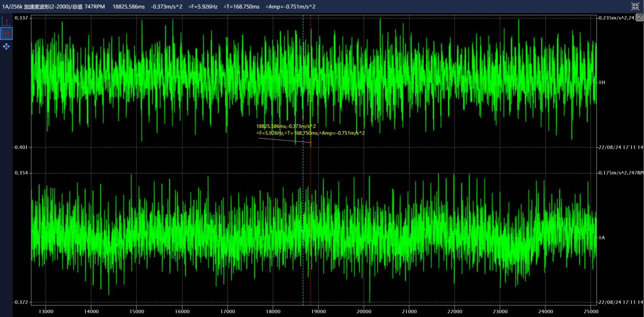Screen dimensions: 644x317
Task: Click the '1A' channel label
Action: tap(602, 238)
